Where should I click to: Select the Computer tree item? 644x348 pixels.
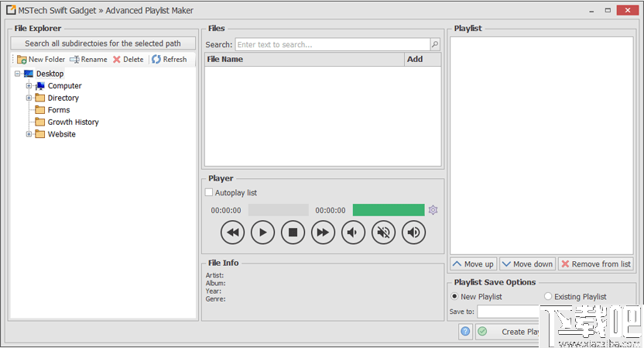pyautogui.click(x=64, y=85)
